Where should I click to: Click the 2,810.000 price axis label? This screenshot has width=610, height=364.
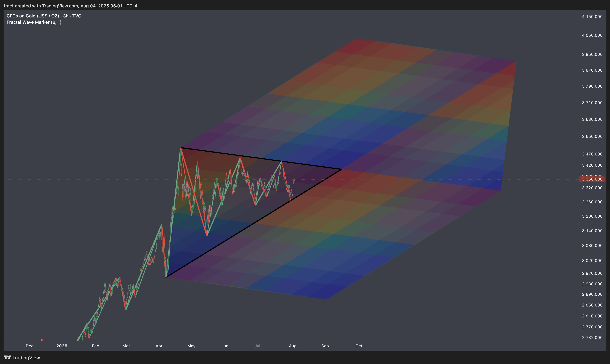point(592,316)
